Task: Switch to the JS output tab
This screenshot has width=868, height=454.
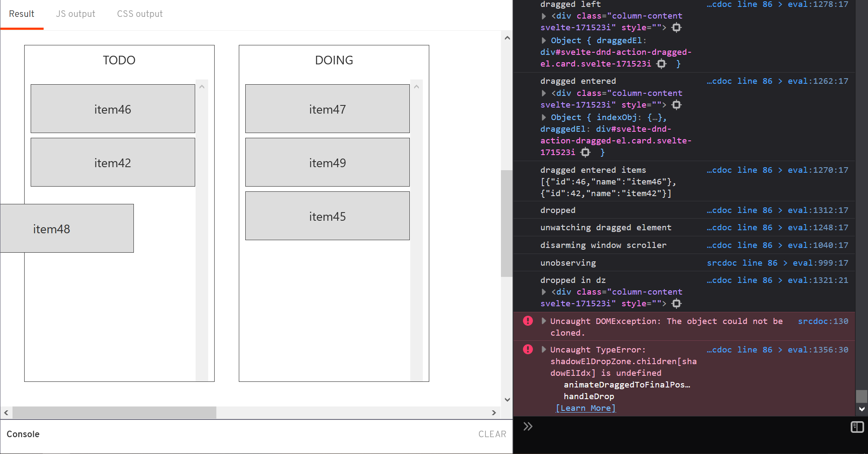Action: pyautogui.click(x=76, y=13)
